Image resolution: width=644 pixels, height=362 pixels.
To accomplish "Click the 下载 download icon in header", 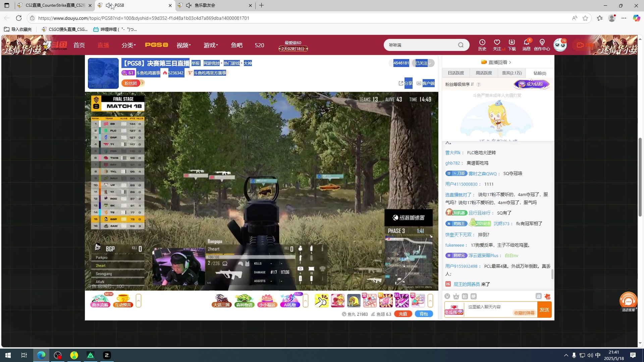I will coord(512,45).
